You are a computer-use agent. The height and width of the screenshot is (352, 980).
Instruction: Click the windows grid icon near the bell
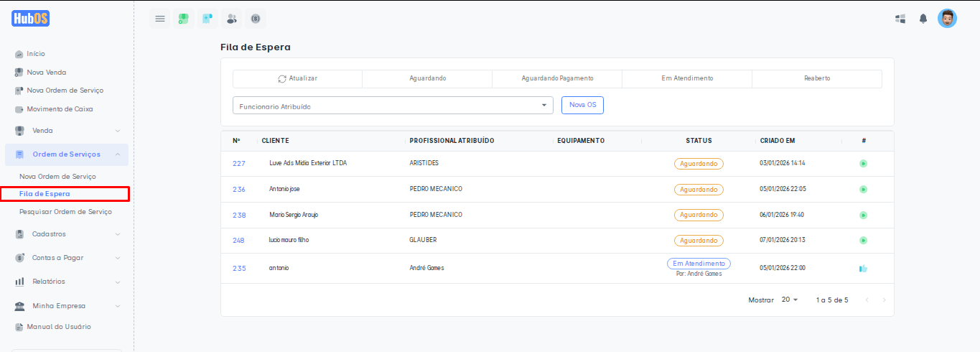900,19
